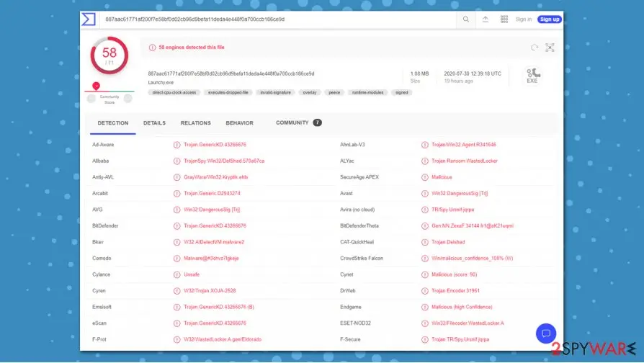Screen dimensions: 644x363
Task: Click the direct-cpu-clock-access tag
Action: point(174,93)
